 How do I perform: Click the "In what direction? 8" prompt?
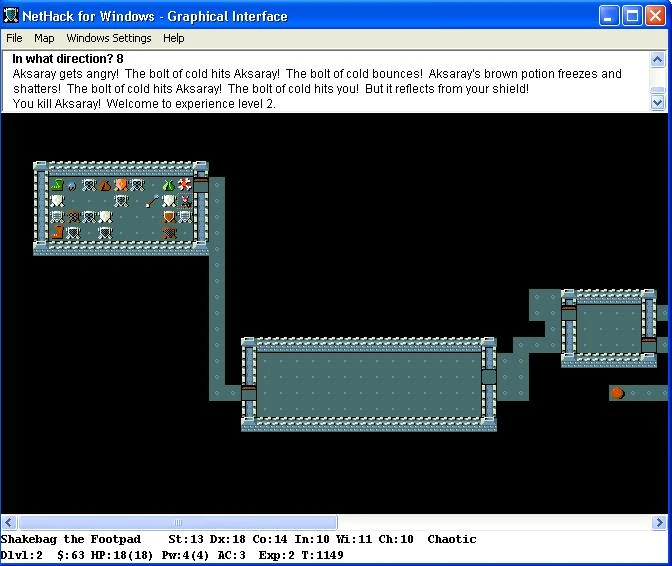coord(68,59)
